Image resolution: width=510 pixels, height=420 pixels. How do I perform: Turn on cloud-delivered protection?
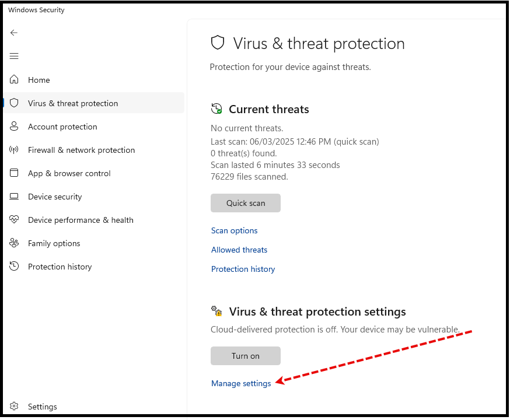[x=246, y=356]
